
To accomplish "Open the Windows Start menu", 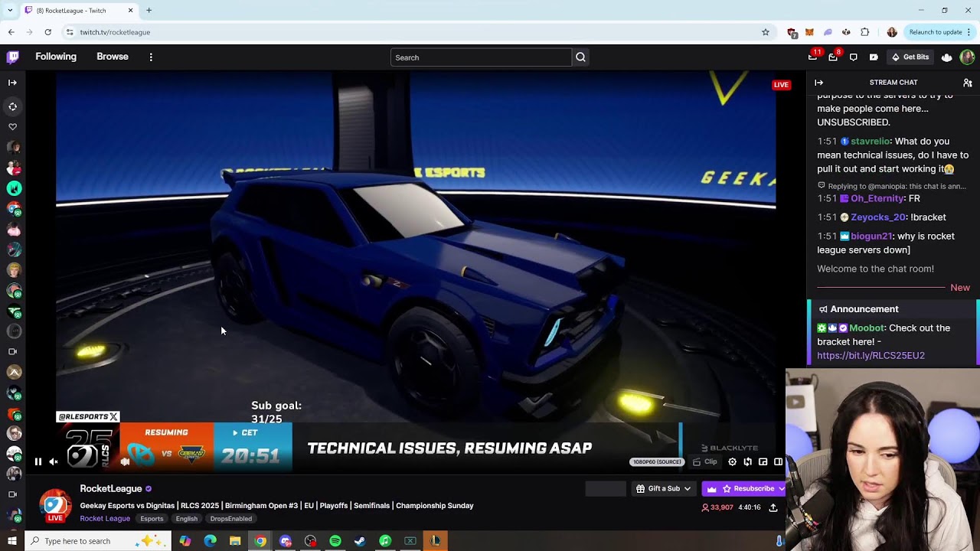I will click(x=11, y=541).
